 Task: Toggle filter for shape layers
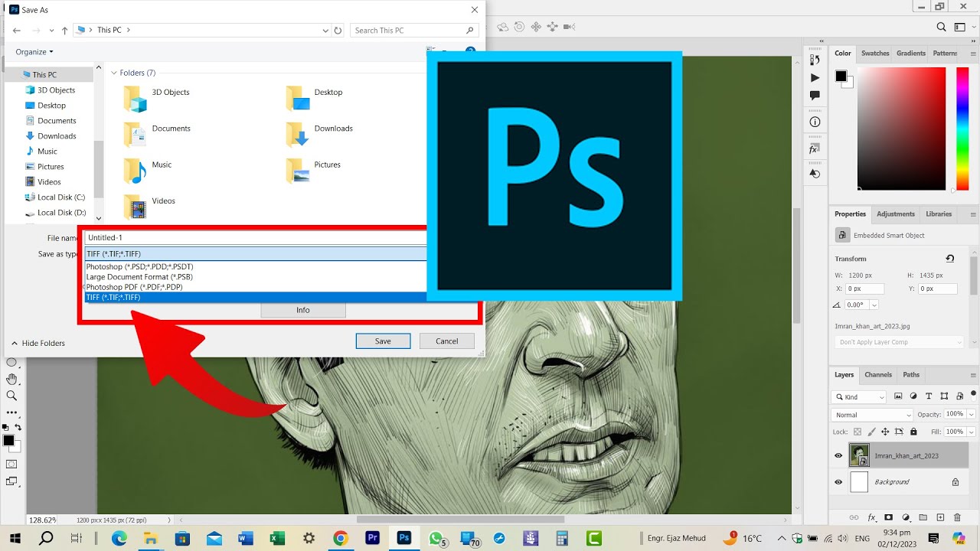coord(944,396)
